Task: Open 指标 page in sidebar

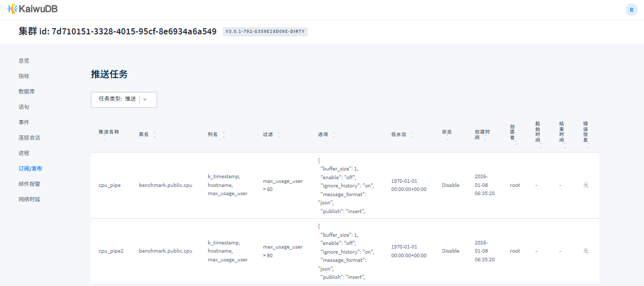Action: point(24,76)
